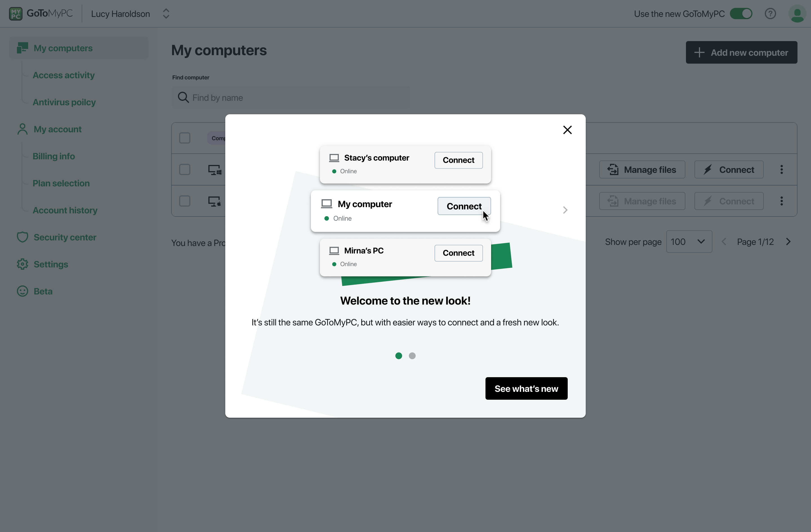Click the Beta smiley icon

coord(23,291)
